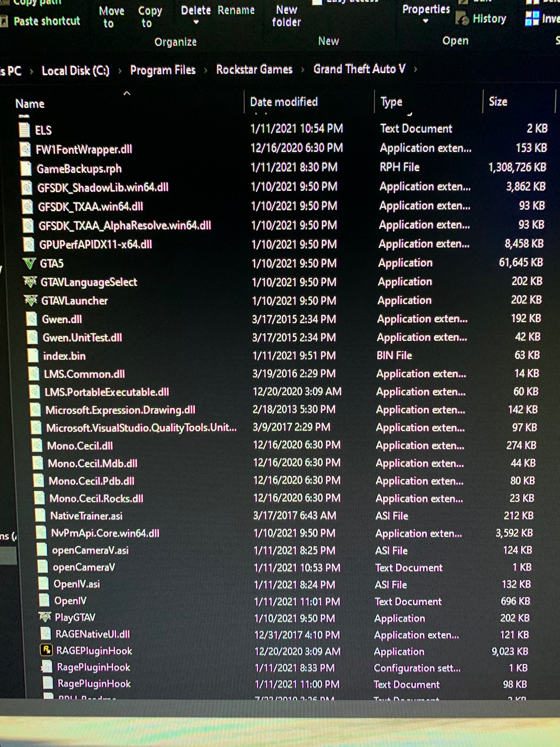560x747 pixels.
Task: Open the Properties dropdown arrow
Action: coord(426,21)
